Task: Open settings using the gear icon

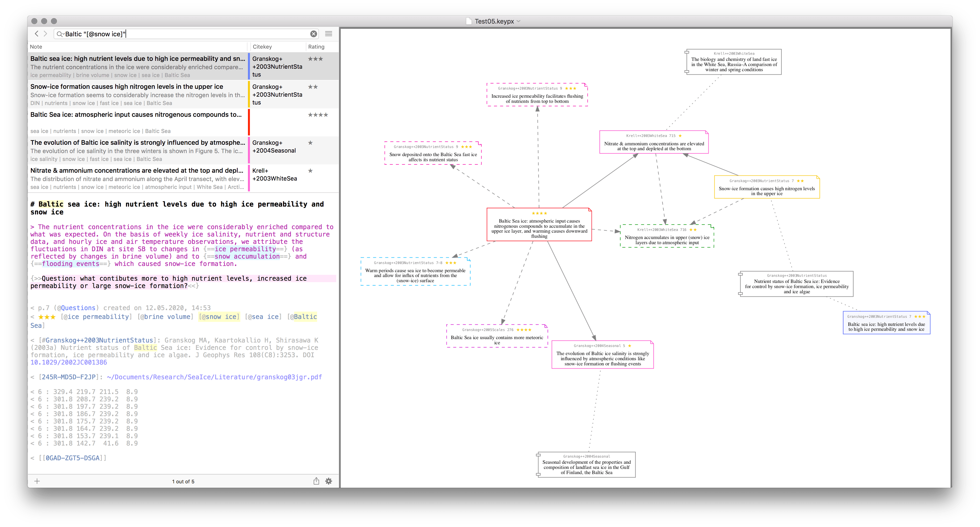Action: [328, 481]
